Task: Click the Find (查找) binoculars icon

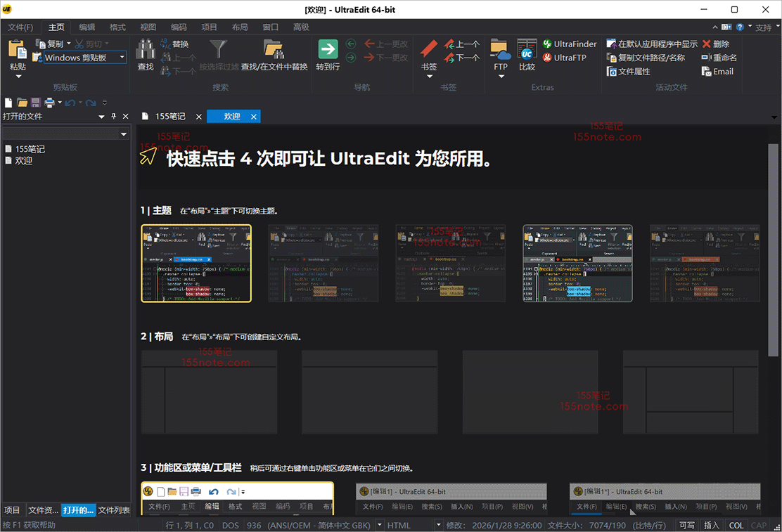Action: tap(146, 51)
